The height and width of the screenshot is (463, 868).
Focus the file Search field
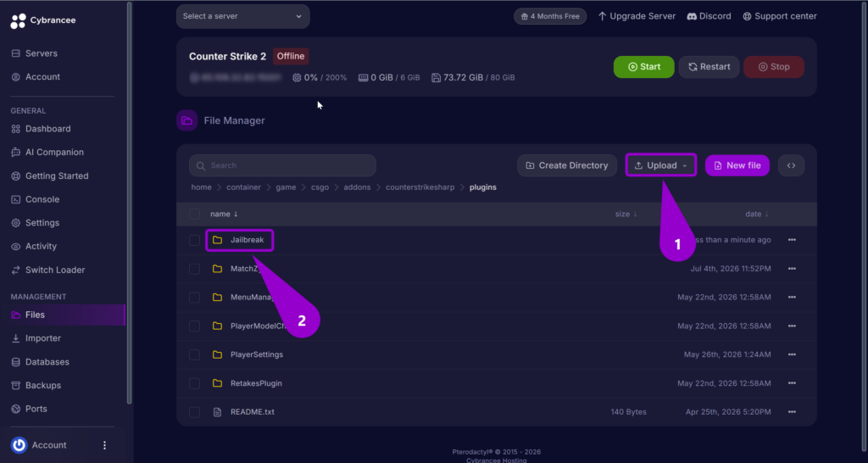(x=282, y=165)
